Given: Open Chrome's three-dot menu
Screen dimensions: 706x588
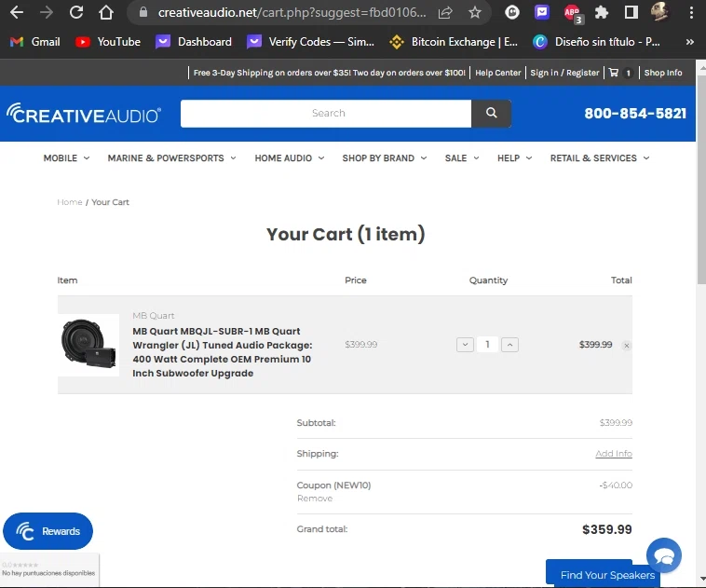Looking at the screenshot, I should point(691,13).
